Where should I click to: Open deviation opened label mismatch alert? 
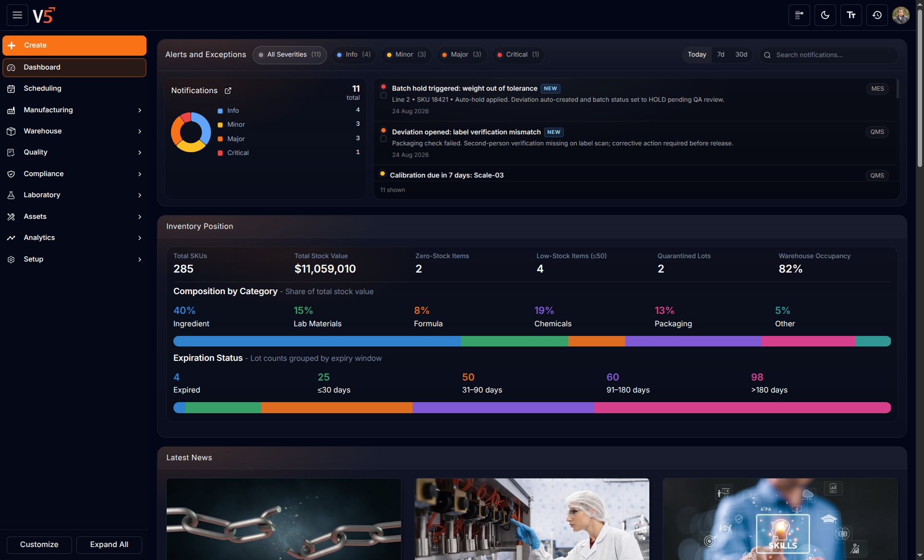(x=466, y=132)
